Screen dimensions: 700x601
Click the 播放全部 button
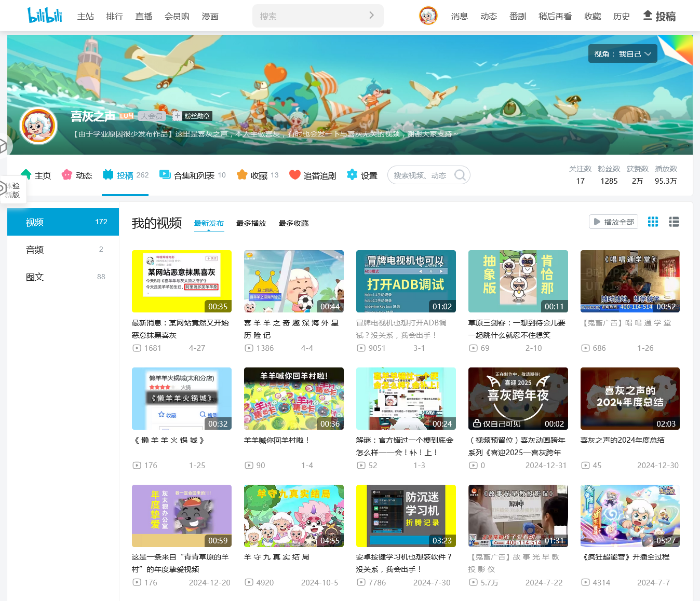(x=613, y=222)
